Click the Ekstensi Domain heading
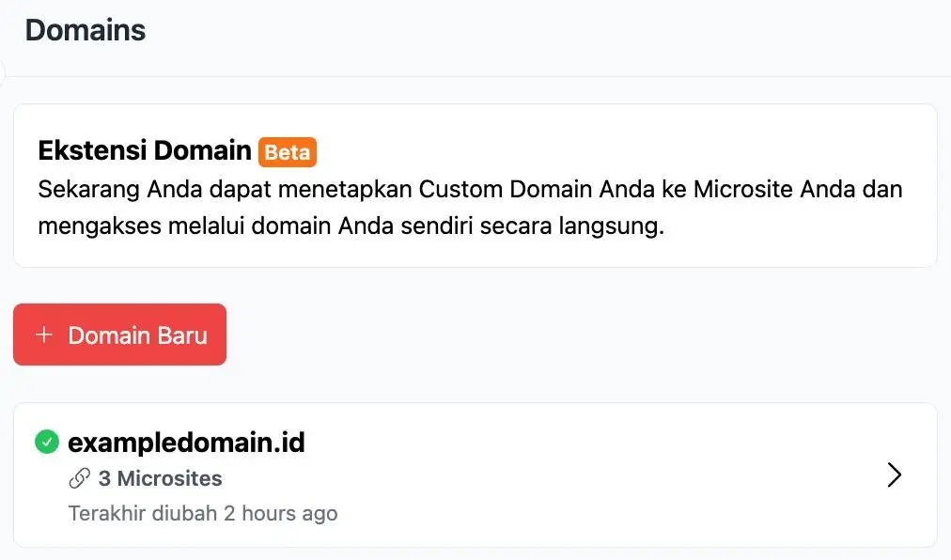The height and width of the screenshot is (560, 951). tap(145, 150)
